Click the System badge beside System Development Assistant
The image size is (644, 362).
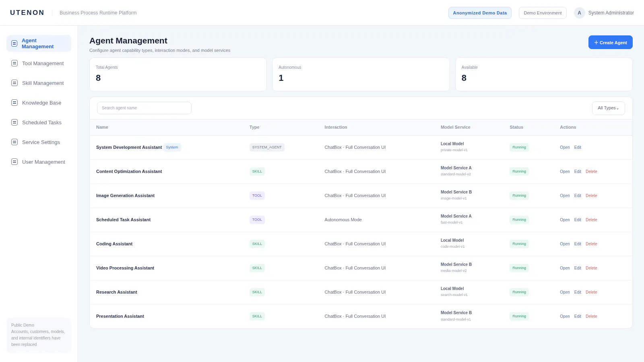pos(172,147)
